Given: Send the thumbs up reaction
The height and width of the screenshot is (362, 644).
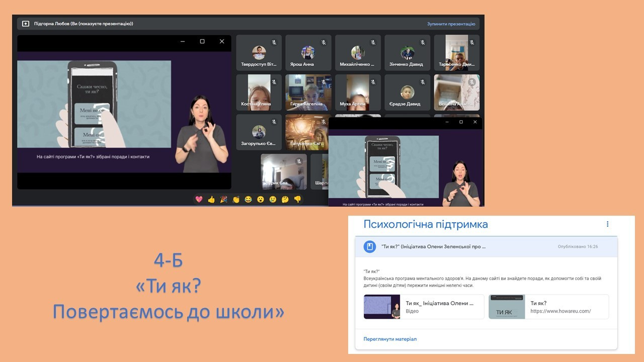Looking at the screenshot, I should (x=211, y=200).
